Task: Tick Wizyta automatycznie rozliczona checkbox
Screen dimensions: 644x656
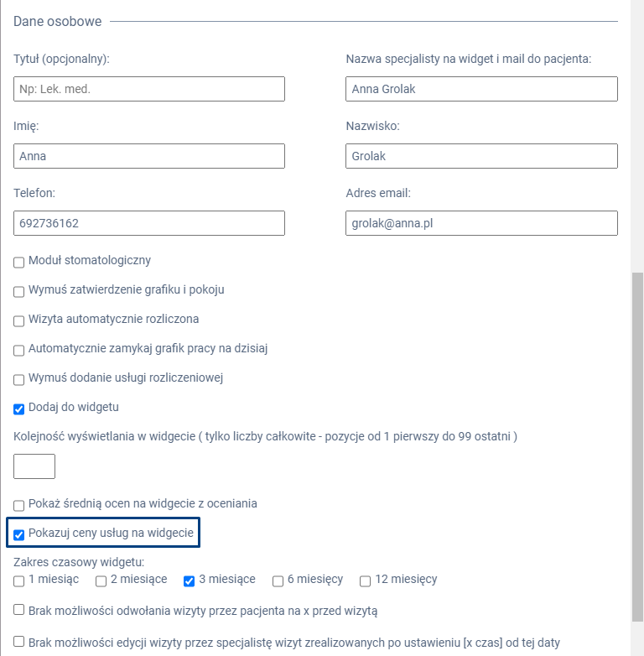Action: (19, 321)
